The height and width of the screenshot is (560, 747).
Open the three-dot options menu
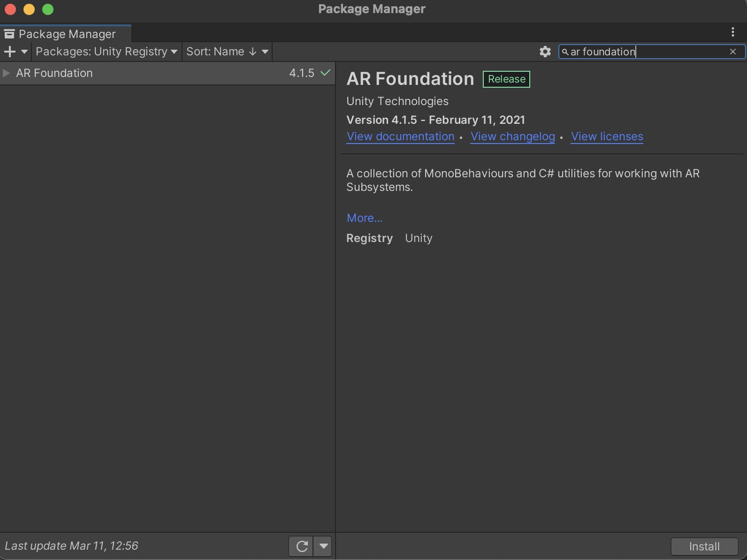732,32
